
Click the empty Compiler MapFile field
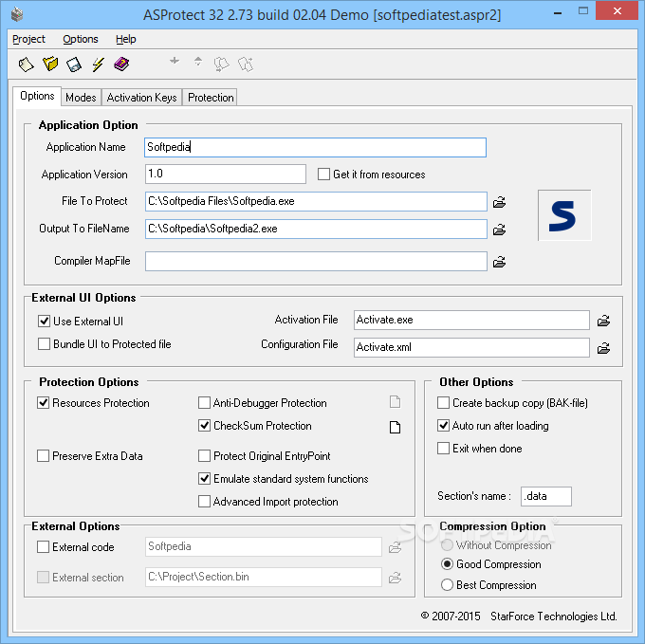pyautogui.click(x=316, y=261)
